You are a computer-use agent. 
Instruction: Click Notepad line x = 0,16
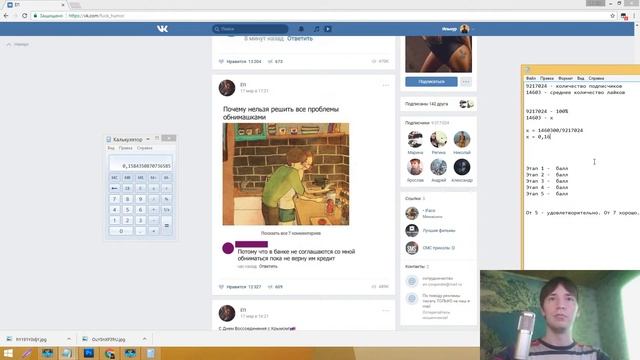click(538, 137)
